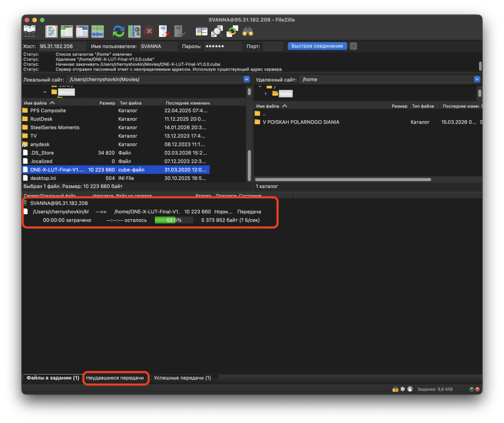Screen dimensions: 504x423
Task: Click the refresh file lists icon
Action: [x=119, y=32]
